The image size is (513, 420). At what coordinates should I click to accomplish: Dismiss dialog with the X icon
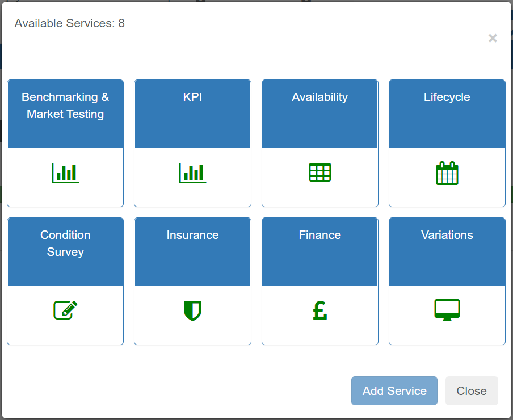[493, 38]
